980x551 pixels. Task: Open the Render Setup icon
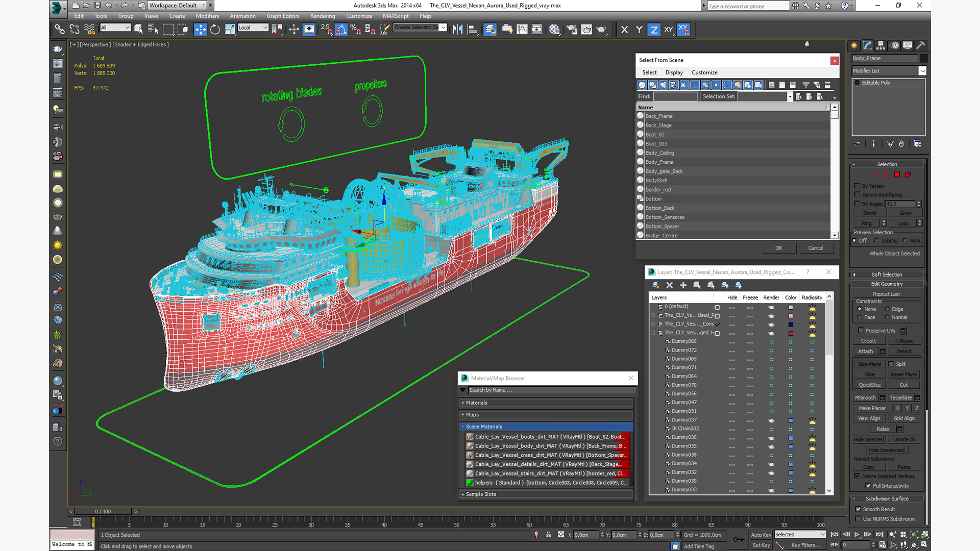tap(572, 30)
